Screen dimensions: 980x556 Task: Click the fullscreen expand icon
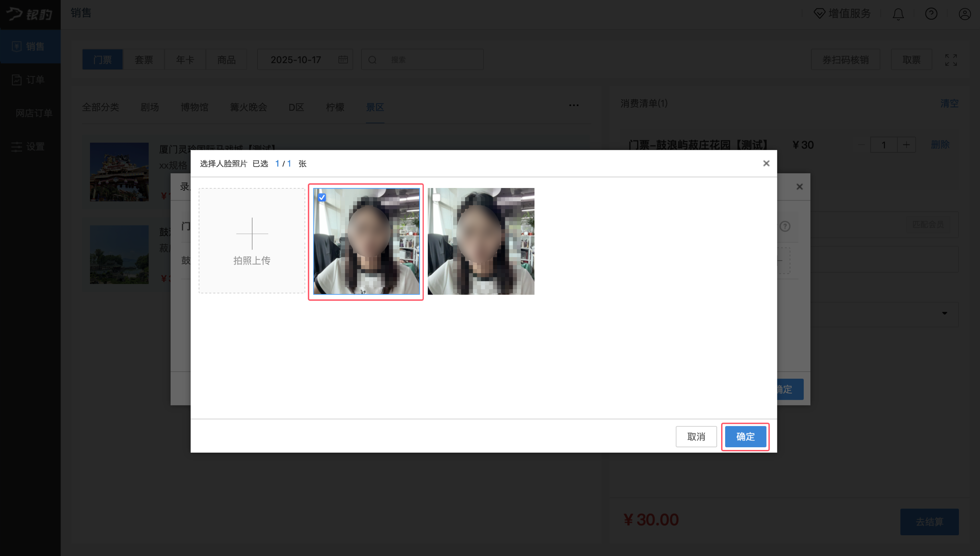click(x=951, y=60)
